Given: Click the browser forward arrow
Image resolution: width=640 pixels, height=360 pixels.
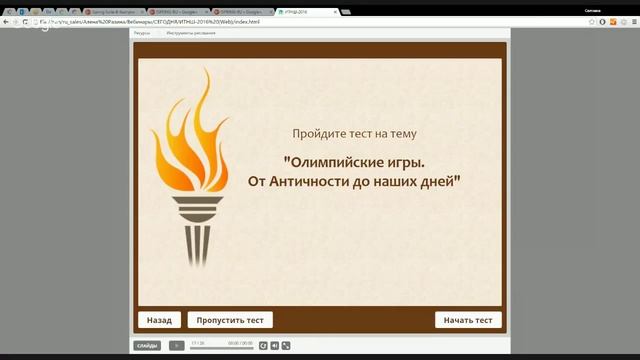Looking at the screenshot, I should click(16, 22).
